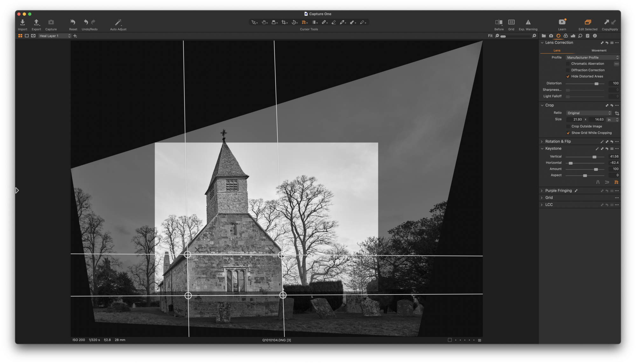Image resolution: width=636 pixels, height=364 pixels.
Task: Open the crop Ratio dropdown
Action: coord(588,113)
